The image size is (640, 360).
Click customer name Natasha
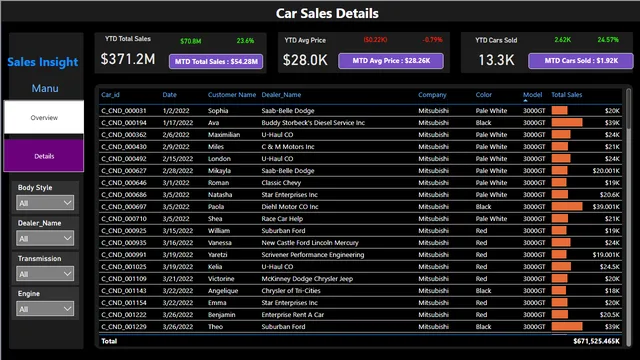[x=220, y=195]
